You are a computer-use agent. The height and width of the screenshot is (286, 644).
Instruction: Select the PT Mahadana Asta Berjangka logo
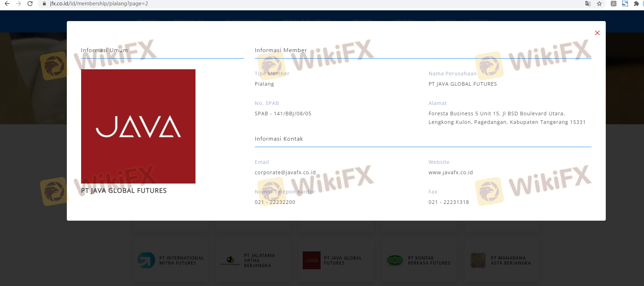pyautogui.click(x=478, y=260)
